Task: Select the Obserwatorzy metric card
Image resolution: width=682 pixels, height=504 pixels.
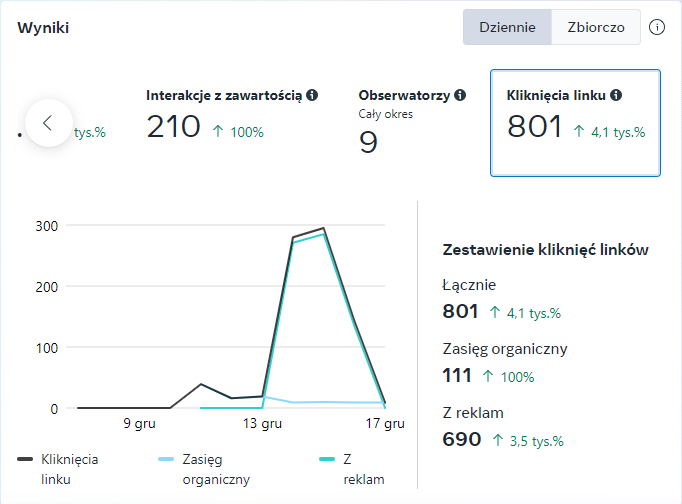Action: point(412,120)
